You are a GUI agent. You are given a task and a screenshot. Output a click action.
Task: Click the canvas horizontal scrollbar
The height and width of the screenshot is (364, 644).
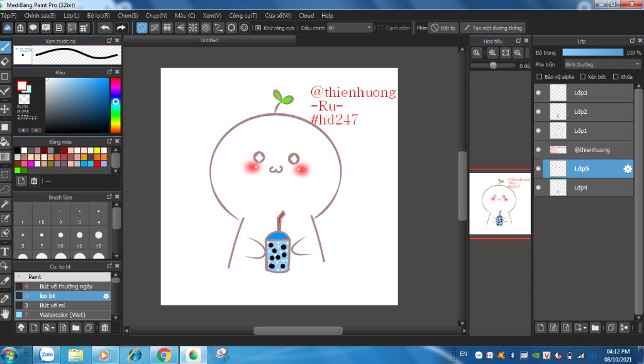(298, 330)
